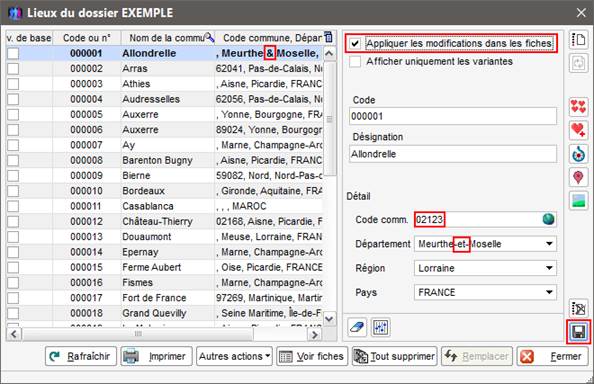
Task: Select the Bierne row
Action: [164, 176]
